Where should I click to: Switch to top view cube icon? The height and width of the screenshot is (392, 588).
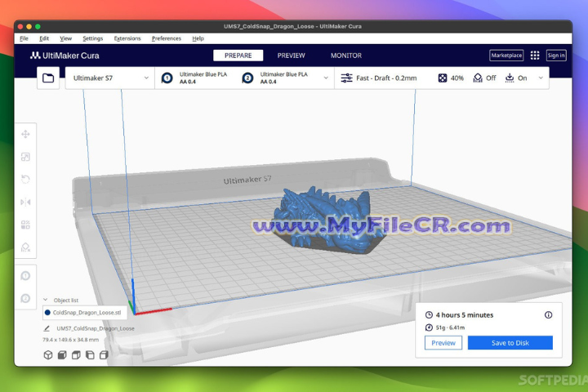click(76, 355)
